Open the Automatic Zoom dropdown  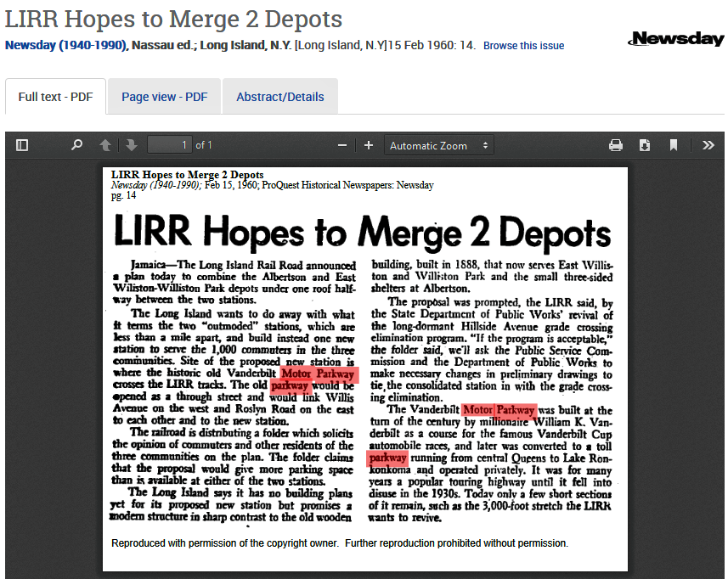[438, 145]
